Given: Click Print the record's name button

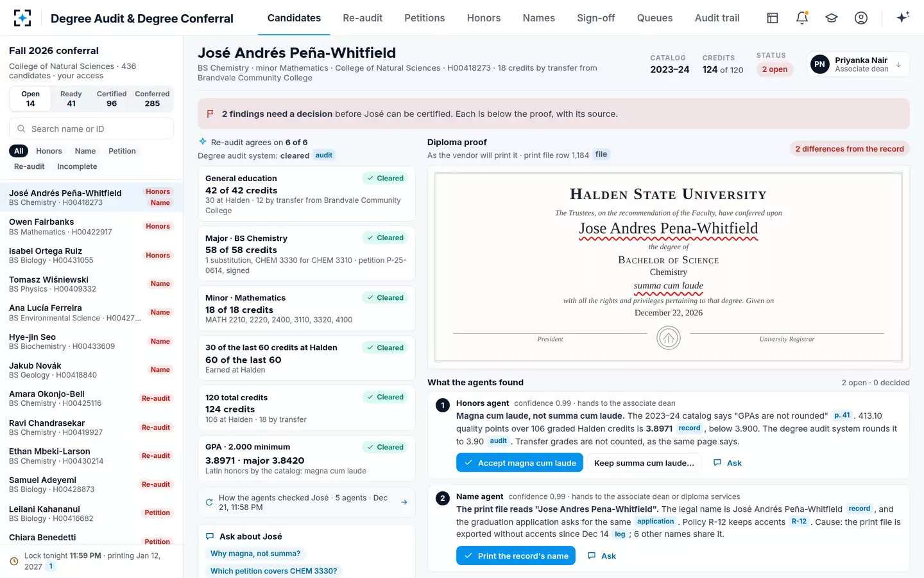Looking at the screenshot, I should pos(516,556).
